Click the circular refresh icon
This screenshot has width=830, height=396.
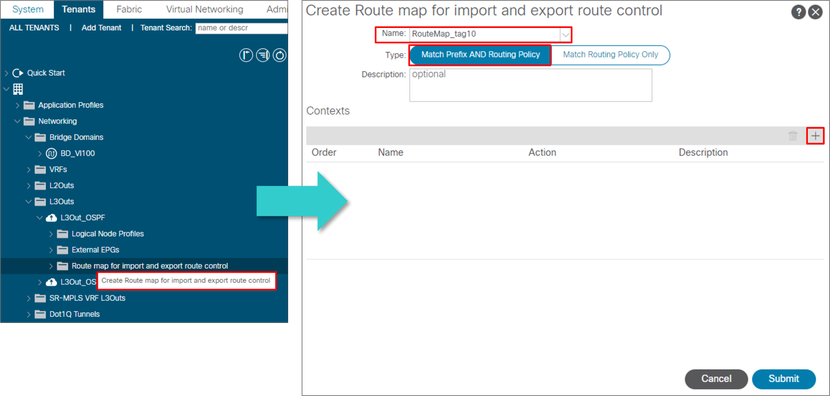pos(279,55)
